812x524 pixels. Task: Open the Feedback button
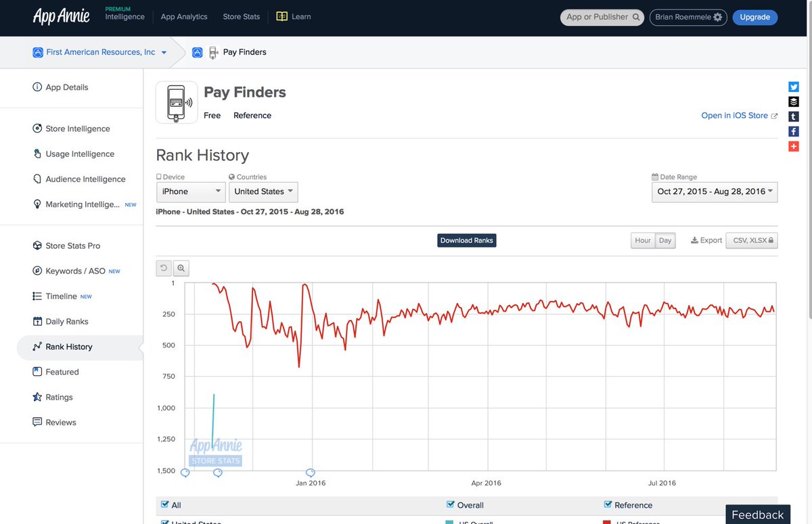click(758, 515)
